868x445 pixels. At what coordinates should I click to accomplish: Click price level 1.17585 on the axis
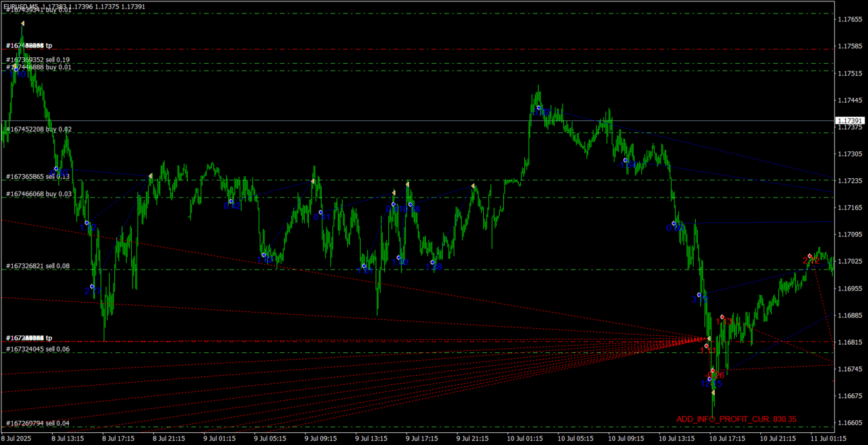pos(851,46)
